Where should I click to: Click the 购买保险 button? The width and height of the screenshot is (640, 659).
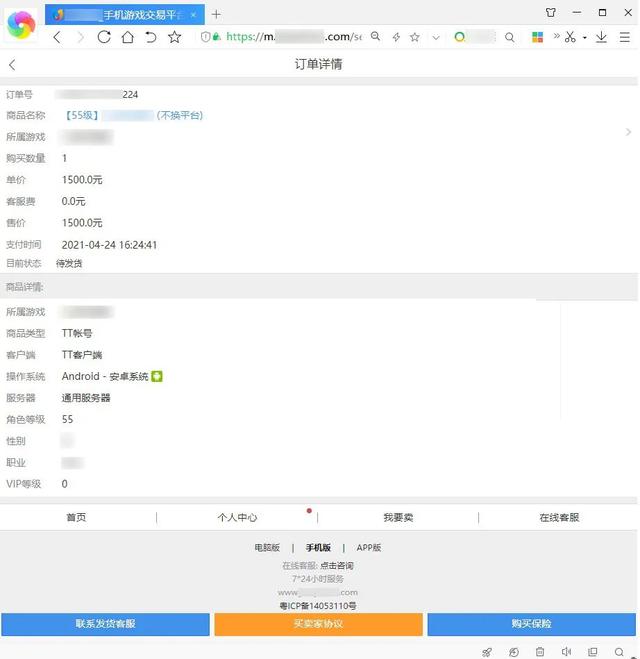pyautogui.click(x=532, y=624)
